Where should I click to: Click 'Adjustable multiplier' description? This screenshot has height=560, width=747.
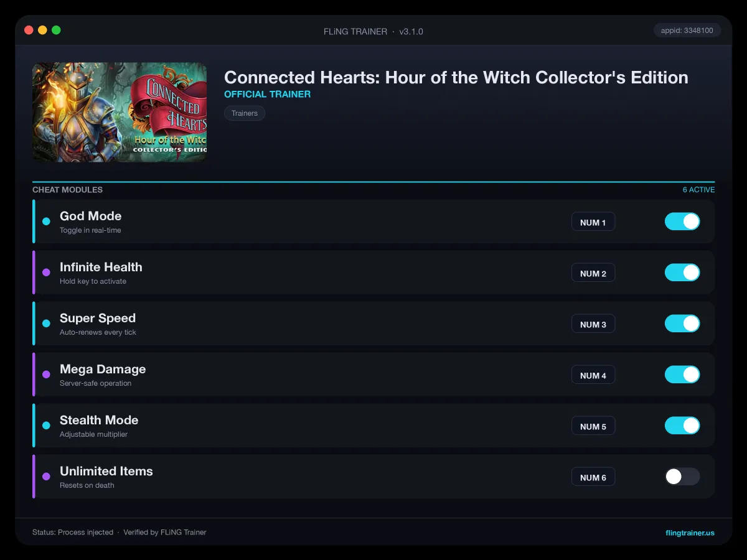[x=93, y=434]
